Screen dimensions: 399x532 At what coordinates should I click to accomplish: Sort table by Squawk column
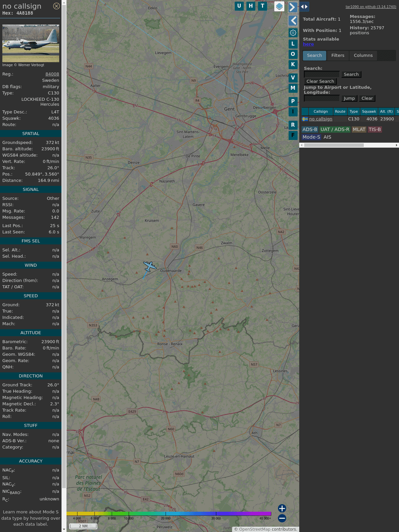[x=369, y=112]
